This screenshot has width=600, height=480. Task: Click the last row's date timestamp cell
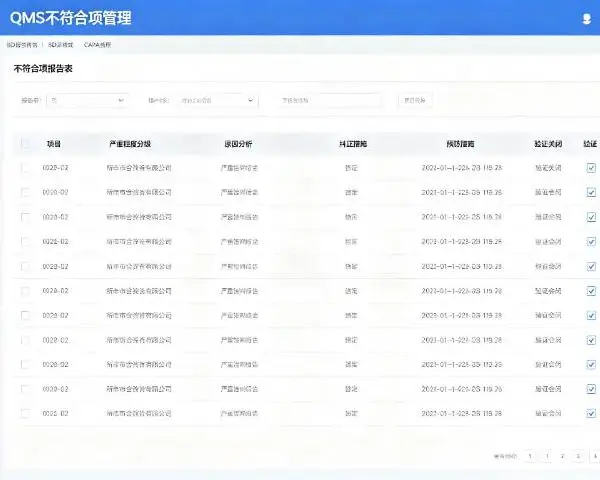tap(462, 413)
